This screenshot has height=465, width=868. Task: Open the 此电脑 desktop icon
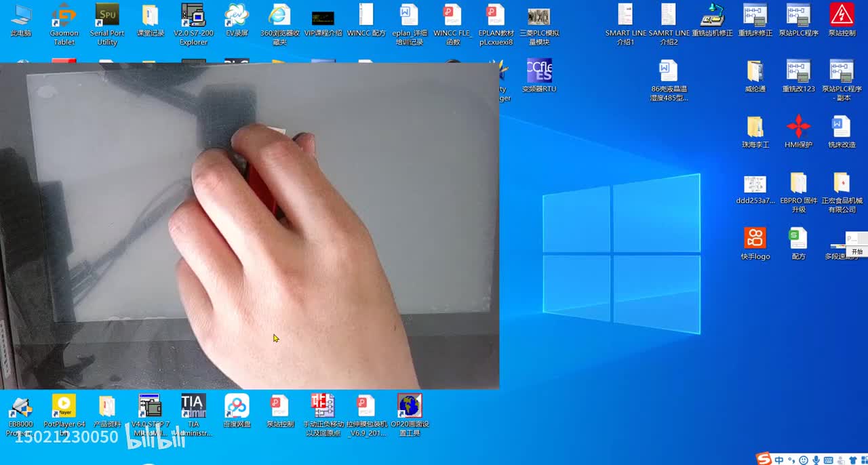click(21, 21)
